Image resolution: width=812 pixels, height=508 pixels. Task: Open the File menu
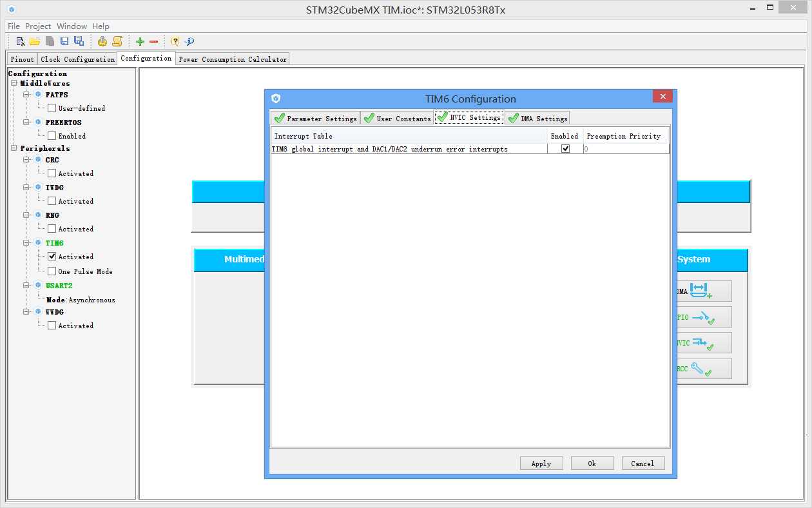tap(14, 26)
